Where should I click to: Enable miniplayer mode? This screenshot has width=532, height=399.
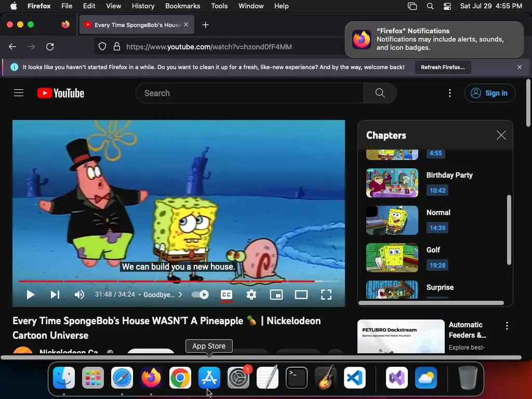click(276, 295)
